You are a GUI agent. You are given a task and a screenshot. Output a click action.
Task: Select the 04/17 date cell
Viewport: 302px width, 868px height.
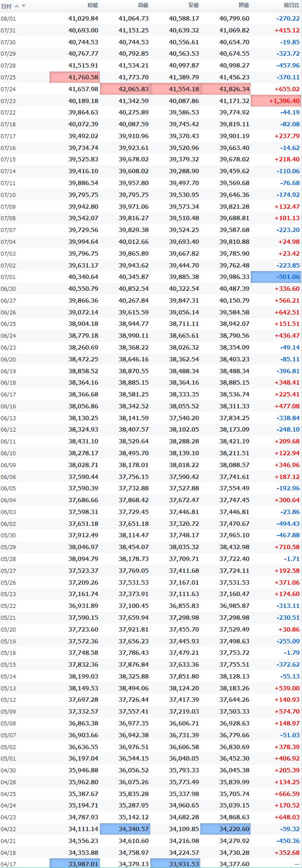pos(8,864)
